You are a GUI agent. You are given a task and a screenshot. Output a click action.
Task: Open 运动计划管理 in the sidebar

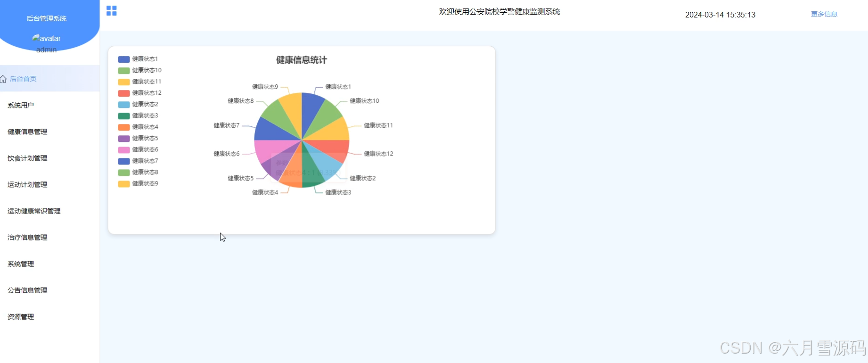tap(49, 184)
